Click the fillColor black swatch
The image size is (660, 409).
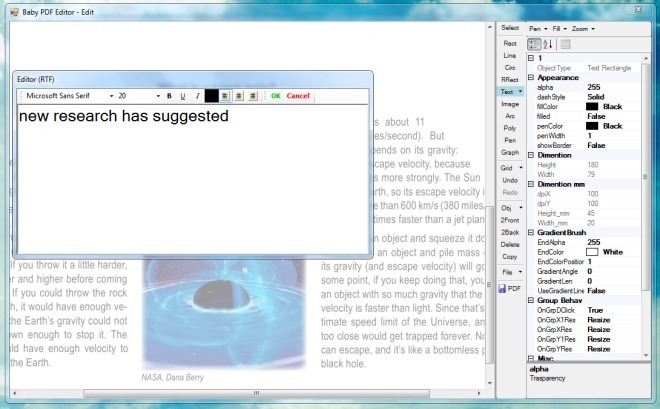[x=592, y=107]
